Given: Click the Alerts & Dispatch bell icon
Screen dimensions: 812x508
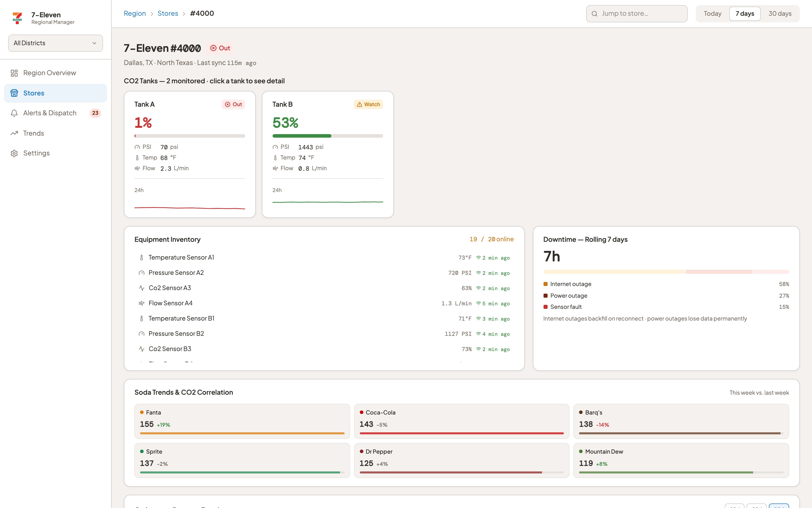Looking at the screenshot, I should click(14, 113).
